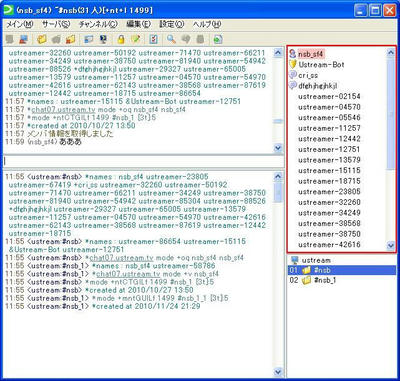Click lower log pane scroll-down arrow
Viewport: 400px width, 381px height.
click(277, 371)
